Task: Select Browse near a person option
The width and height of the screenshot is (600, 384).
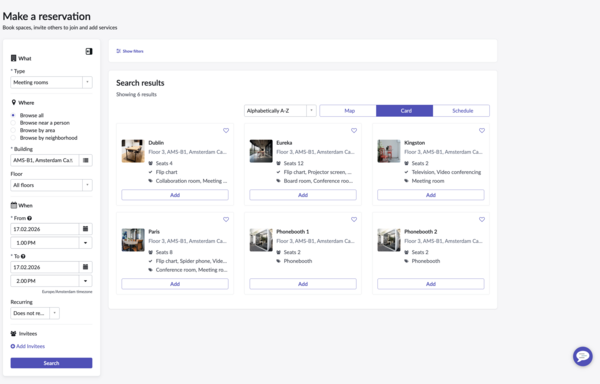Action: (x=13, y=123)
